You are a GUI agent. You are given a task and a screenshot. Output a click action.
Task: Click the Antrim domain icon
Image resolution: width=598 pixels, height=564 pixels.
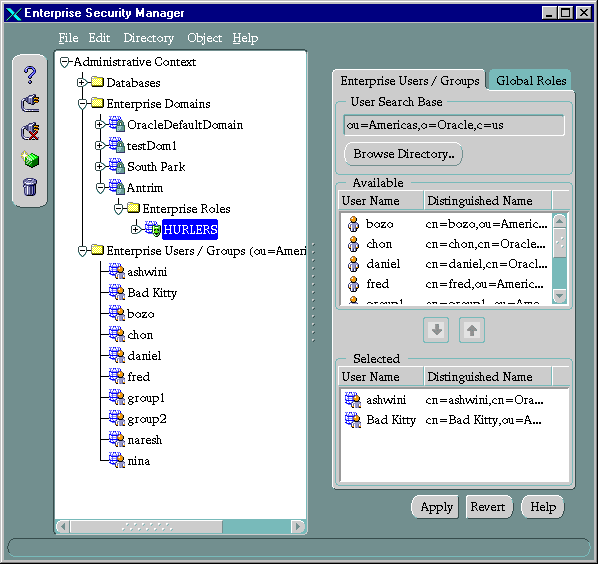click(117, 187)
